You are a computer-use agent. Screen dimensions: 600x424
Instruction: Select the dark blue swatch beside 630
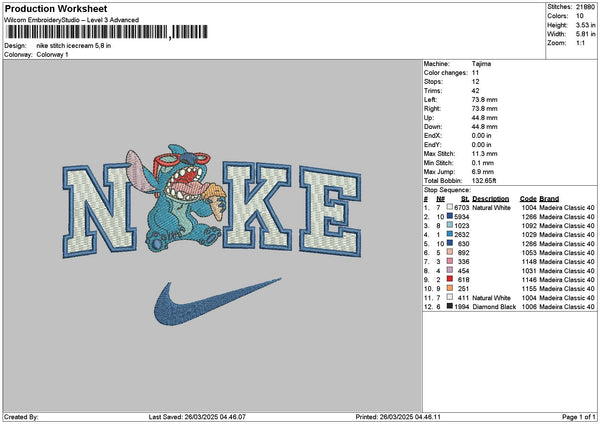(450, 243)
